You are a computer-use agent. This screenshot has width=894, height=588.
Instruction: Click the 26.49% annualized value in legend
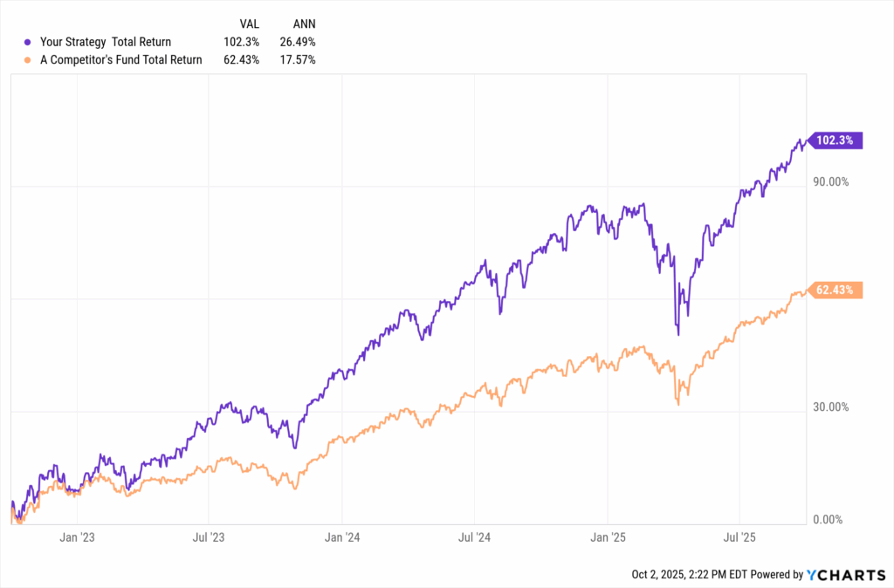[x=298, y=41]
